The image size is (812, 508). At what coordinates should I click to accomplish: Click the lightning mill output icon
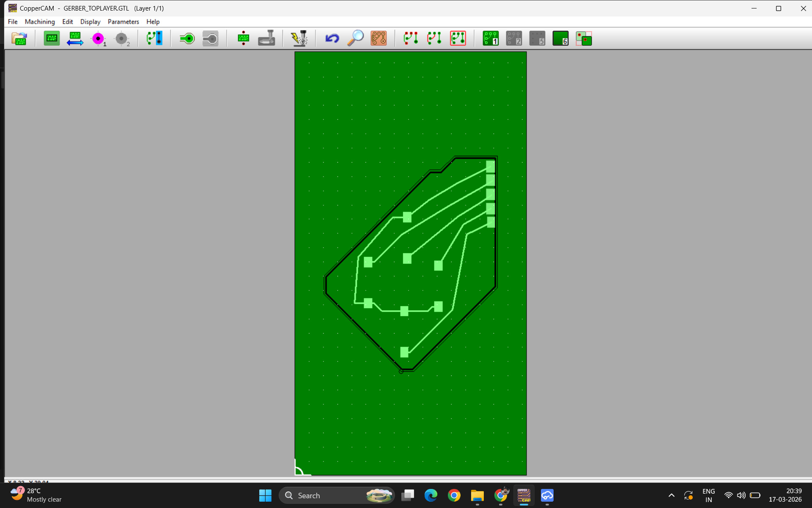point(299,39)
